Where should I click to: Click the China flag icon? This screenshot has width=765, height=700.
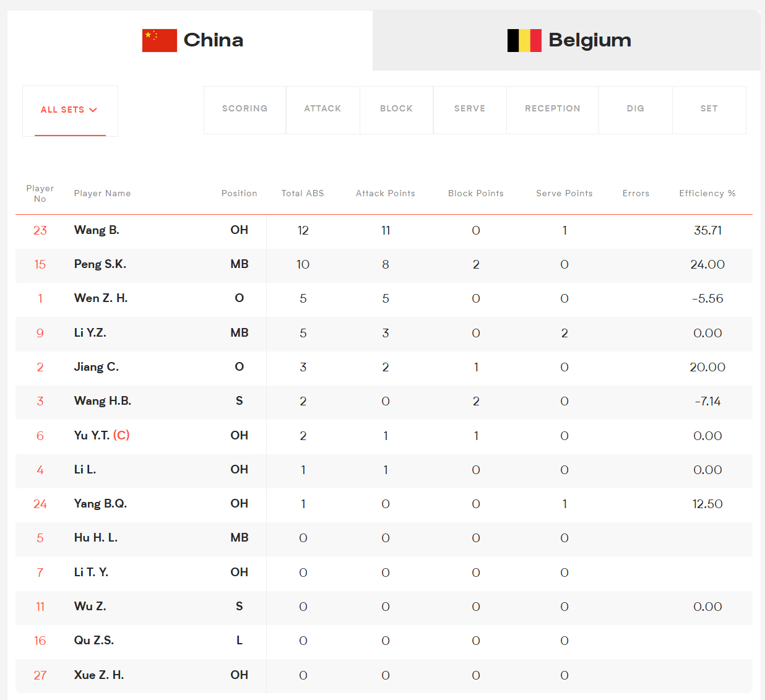[159, 40]
